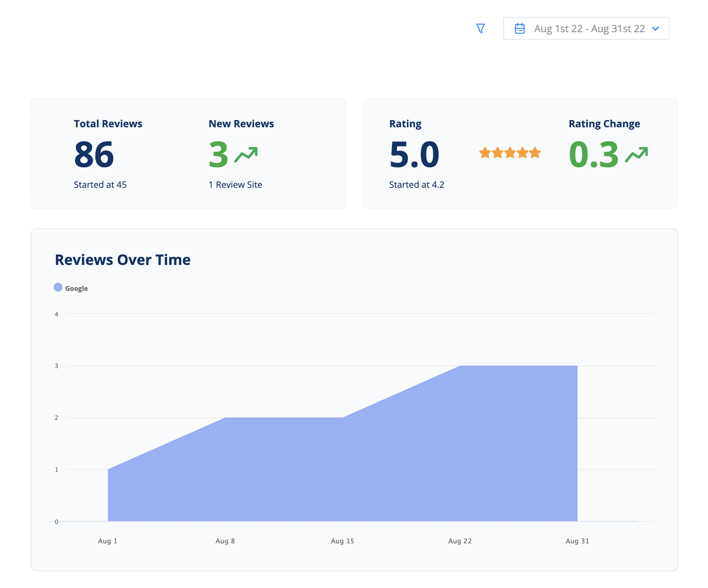
Task: Click the 'Started at 45' text
Action: [x=100, y=185]
